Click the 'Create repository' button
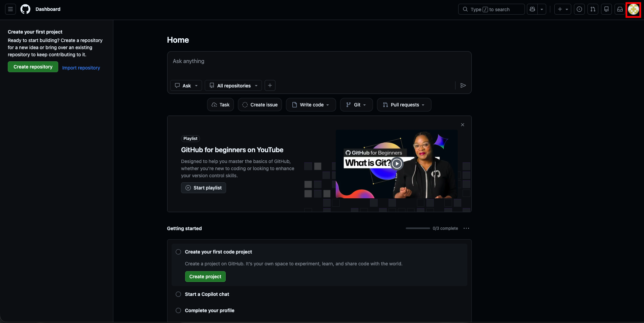Viewport: 644px width, 323px height. click(32, 67)
